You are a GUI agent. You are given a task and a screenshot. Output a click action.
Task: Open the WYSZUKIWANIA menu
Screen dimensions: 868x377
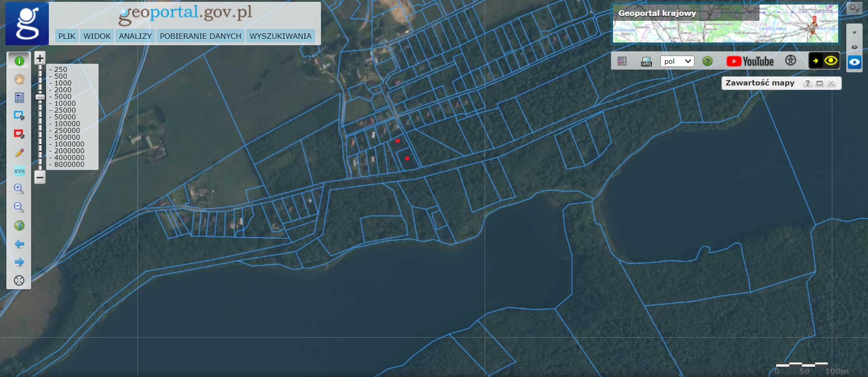280,36
